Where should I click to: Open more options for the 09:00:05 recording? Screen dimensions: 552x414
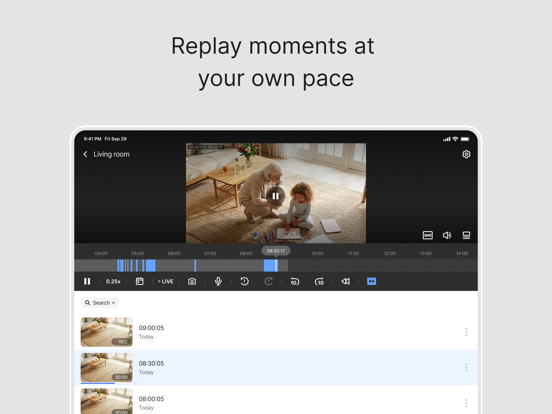466,332
